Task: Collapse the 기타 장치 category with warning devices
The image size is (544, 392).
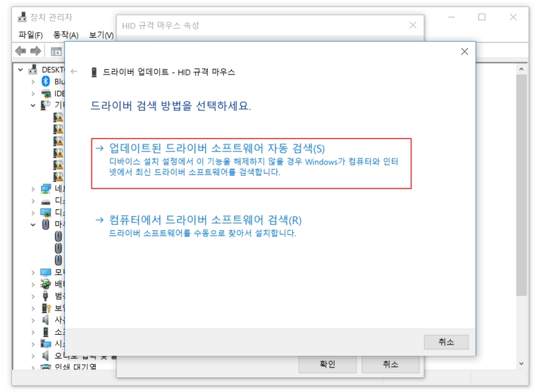Action: [x=33, y=105]
